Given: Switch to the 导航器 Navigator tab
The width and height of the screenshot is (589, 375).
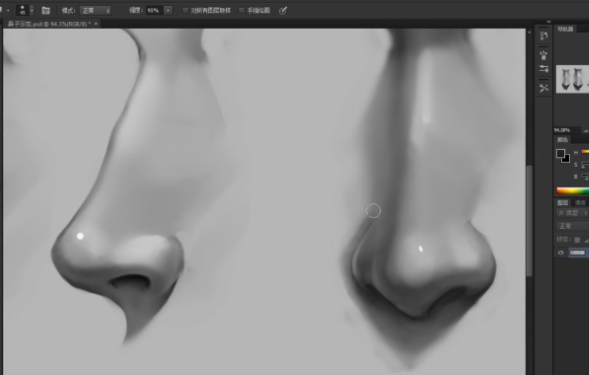Looking at the screenshot, I should pyautogui.click(x=565, y=29).
